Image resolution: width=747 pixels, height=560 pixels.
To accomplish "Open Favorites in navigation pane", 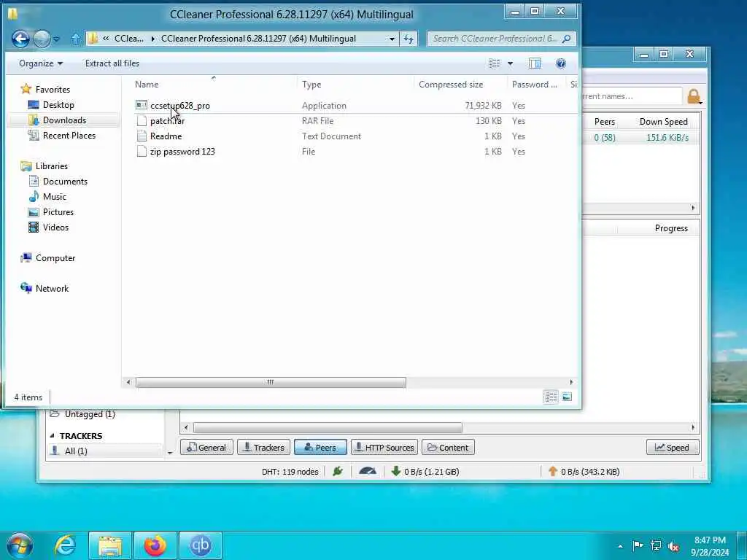I will [x=53, y=89].
